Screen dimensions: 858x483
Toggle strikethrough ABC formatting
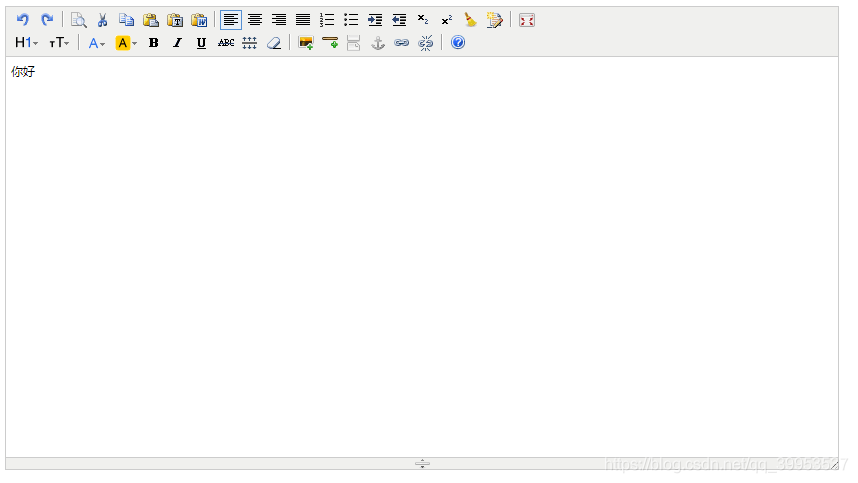[x=226, y=43]
